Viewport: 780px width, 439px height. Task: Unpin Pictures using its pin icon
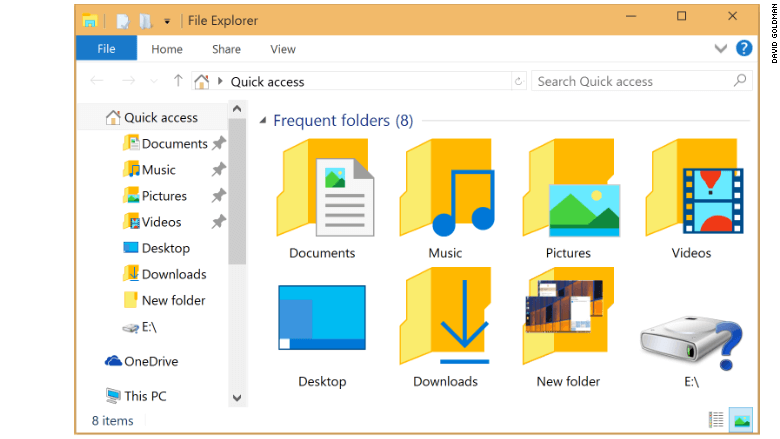218,196
